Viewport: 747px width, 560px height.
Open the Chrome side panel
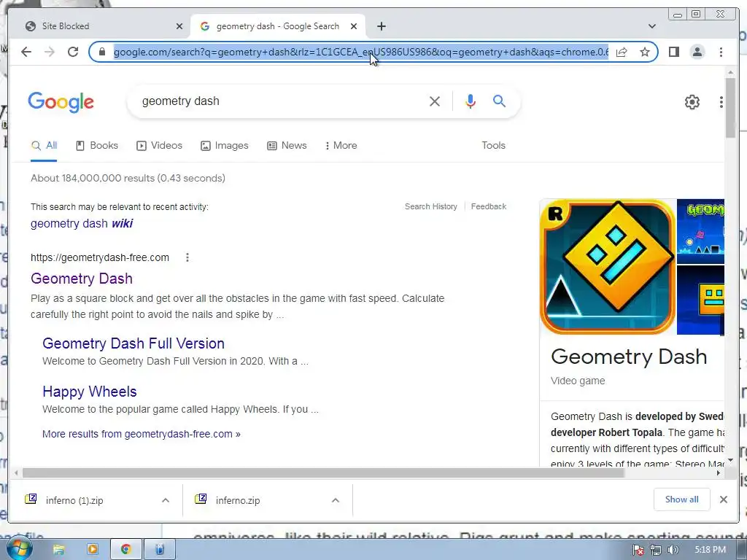pyautogui.click(x=673, y=52)
